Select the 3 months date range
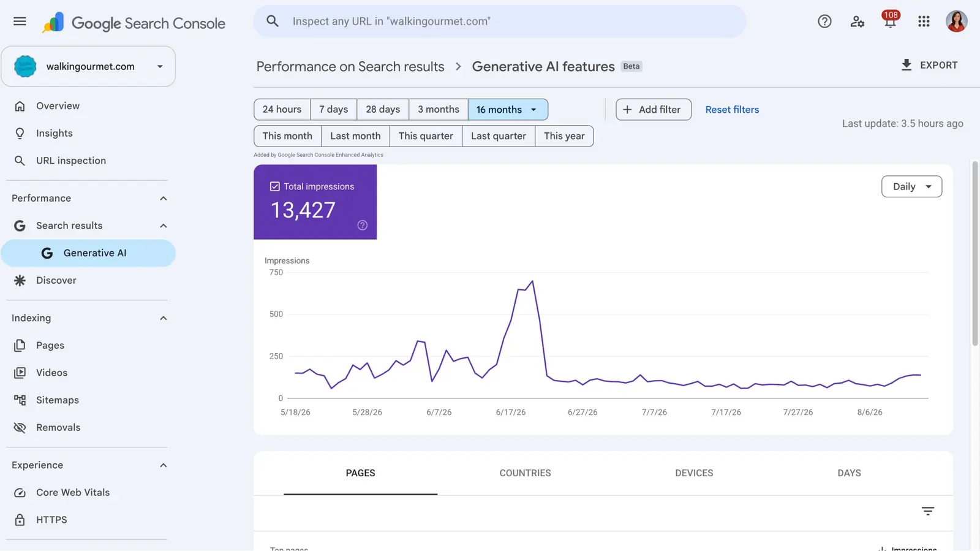The image size is (980, 551). pyautogui.click(x=439, y=110)
